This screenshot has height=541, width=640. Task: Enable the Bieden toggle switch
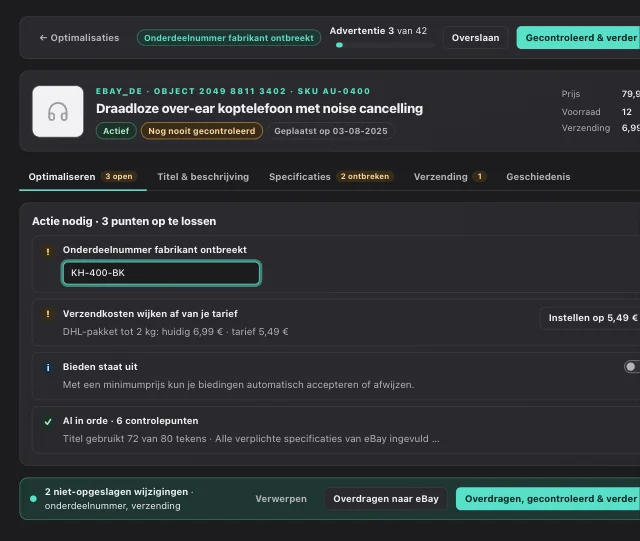click(x=632, y=367)
